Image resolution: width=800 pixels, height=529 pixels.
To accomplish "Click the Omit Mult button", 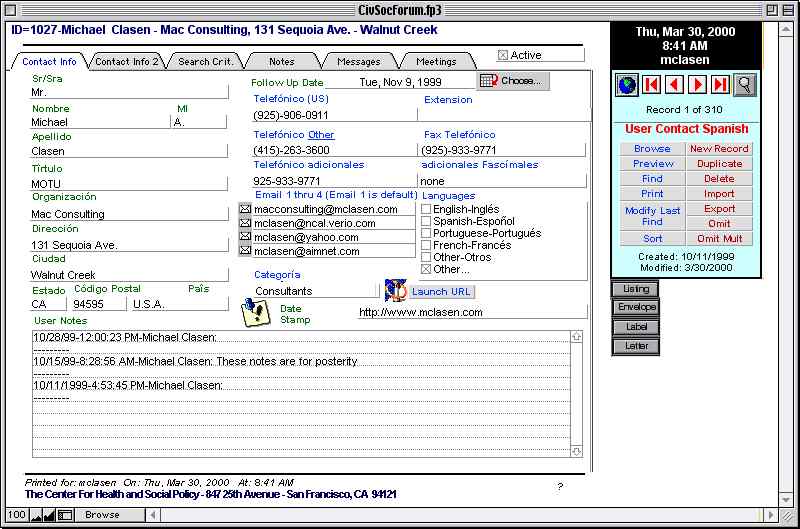I will [x=719, y=238].
